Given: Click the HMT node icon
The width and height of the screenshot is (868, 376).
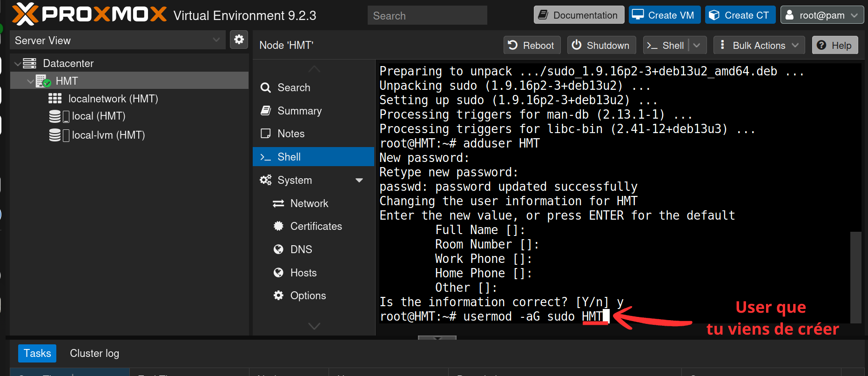Looking at the screenshot, I should [x=43, y=81].
